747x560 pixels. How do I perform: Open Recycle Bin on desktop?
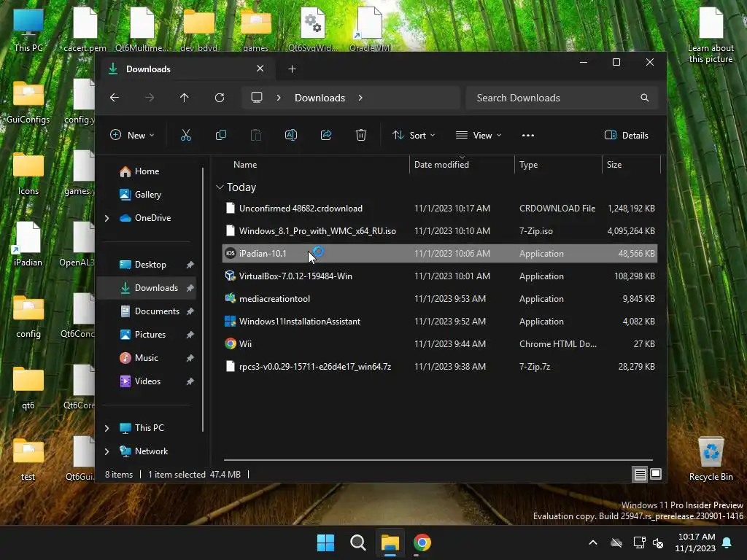(711, 459)
